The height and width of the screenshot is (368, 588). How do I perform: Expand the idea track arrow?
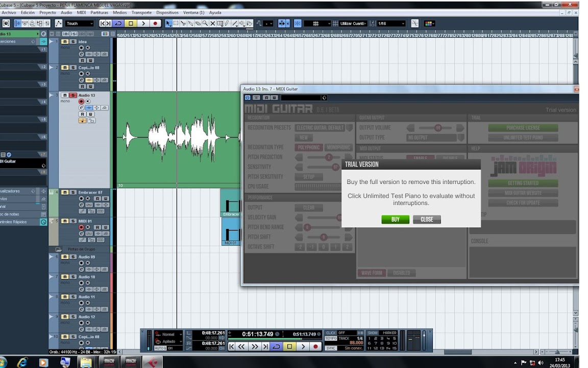click(52, 42)
